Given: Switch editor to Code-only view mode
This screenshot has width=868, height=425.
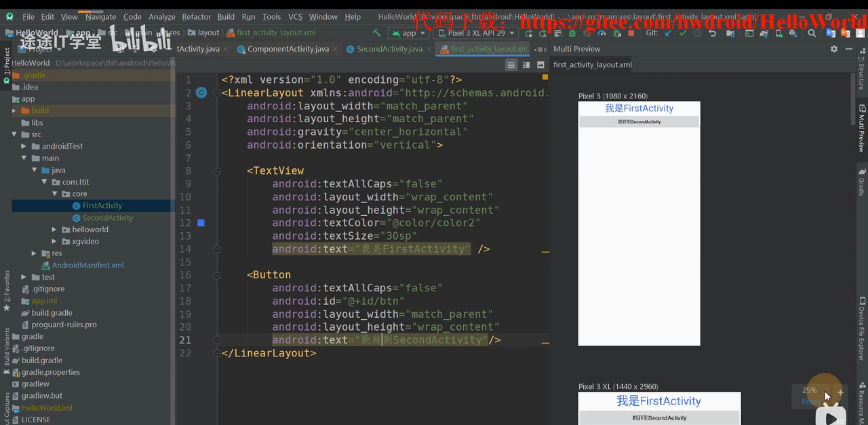Looking at the screenshot, I should click(x=511, y=64).
